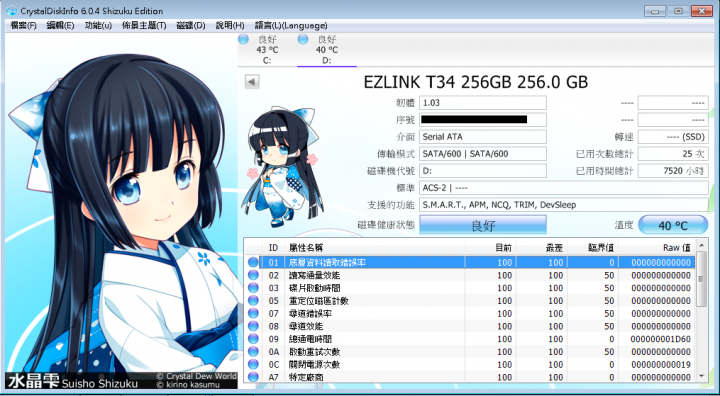Click the ID column header

click(273, 248)
